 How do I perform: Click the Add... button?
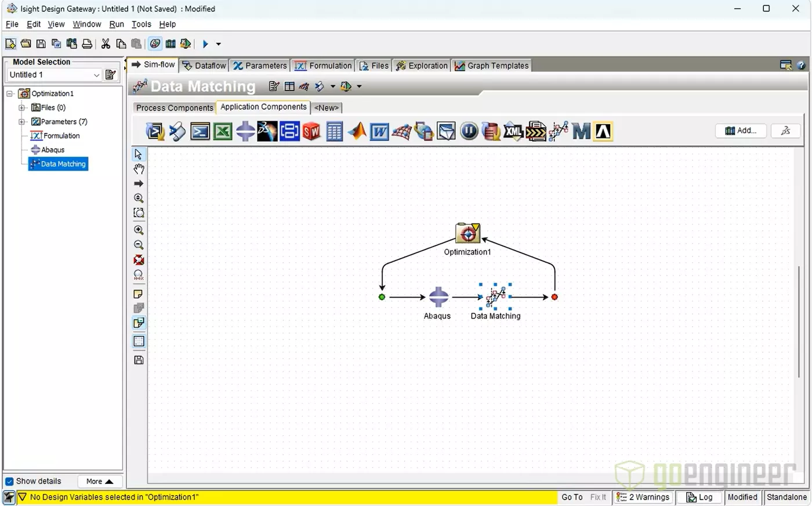[741, 131]
